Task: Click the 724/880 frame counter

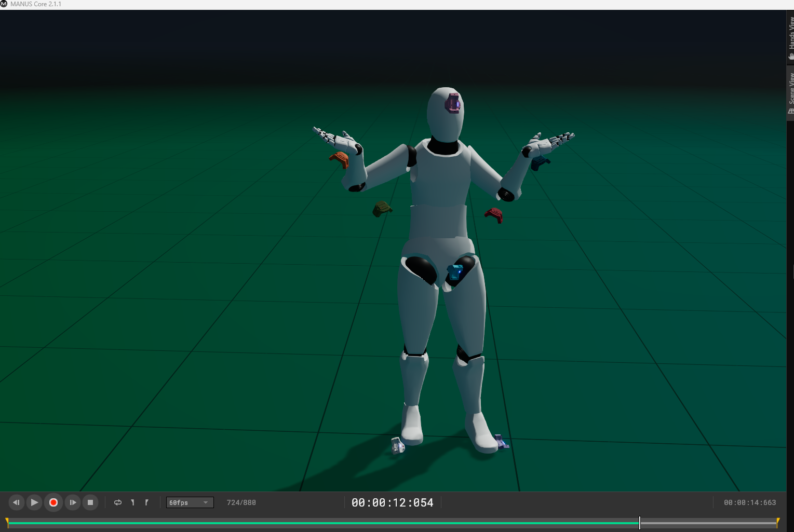Action: pyautogui.click(x=241, y=502)
